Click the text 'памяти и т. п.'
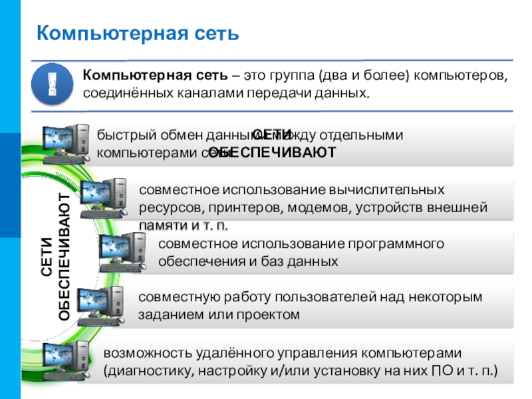 (x=184, y=225)
